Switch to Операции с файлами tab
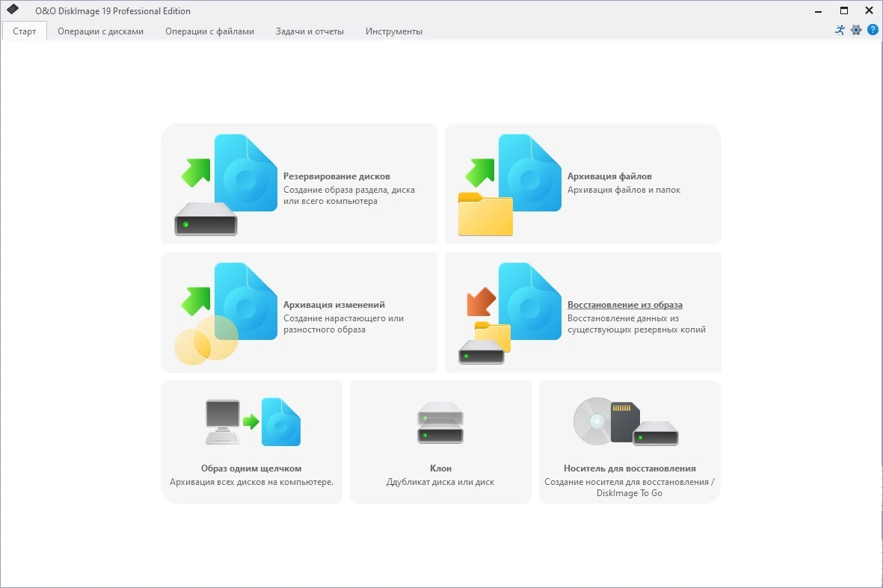 (x=209, y=31)
